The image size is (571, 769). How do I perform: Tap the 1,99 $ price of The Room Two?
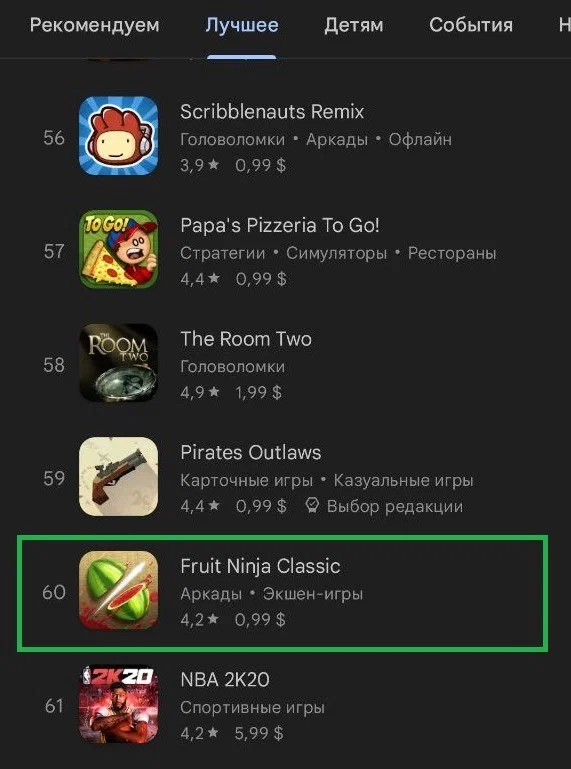coord(258,392)
